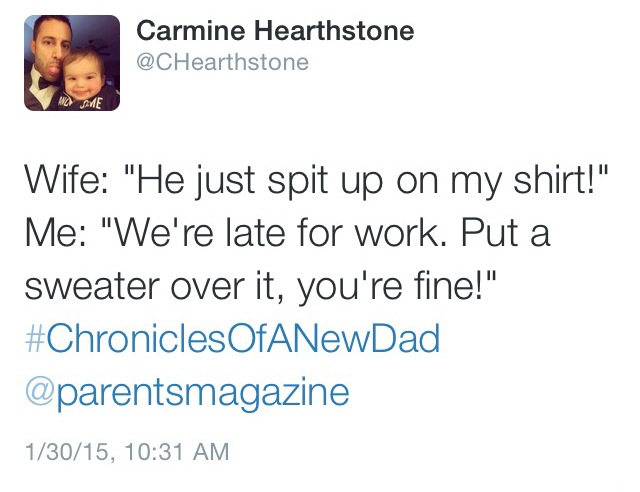Visit the @parentsmagazine mention
The width and height of the screenshot is (640, 492).
click(186, 391)
